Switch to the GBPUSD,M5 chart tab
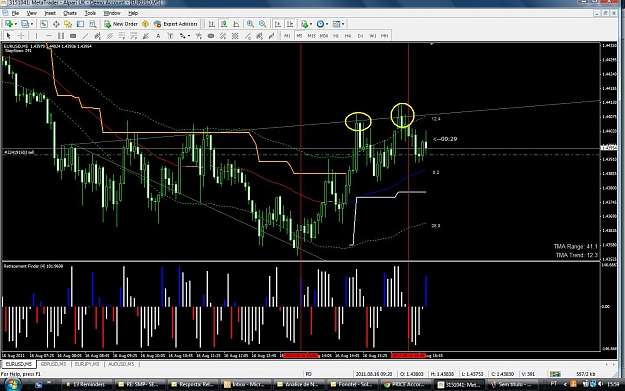Viewport: 625px width, 391px height. click(54, 364)
